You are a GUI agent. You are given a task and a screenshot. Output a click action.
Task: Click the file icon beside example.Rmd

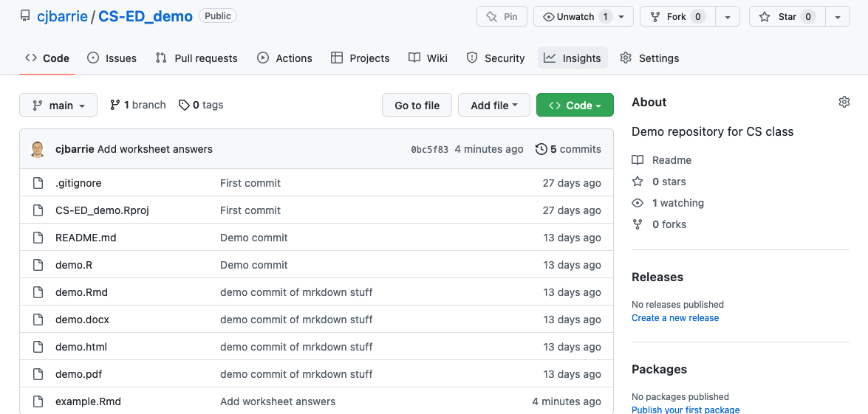click(38, 401)
